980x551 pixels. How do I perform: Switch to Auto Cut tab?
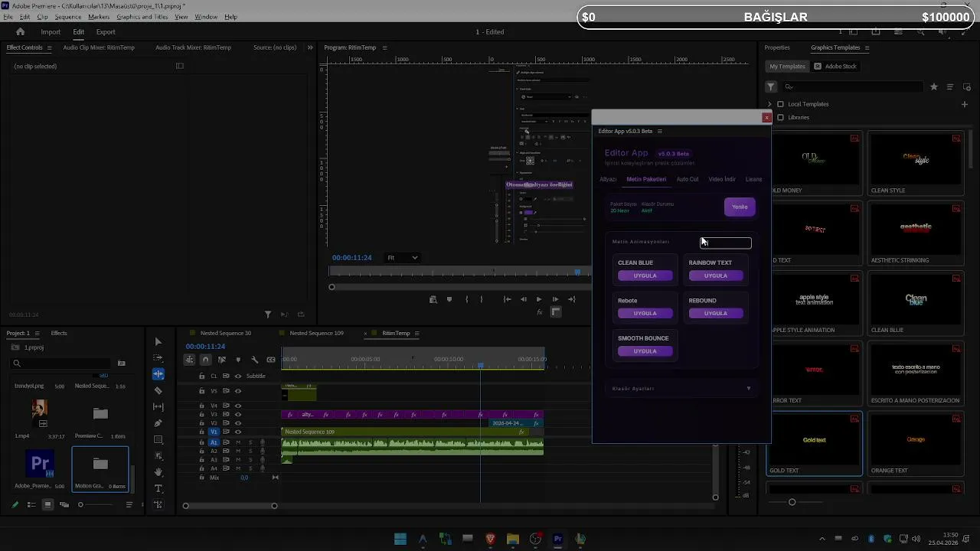click(x=688, y=179)
